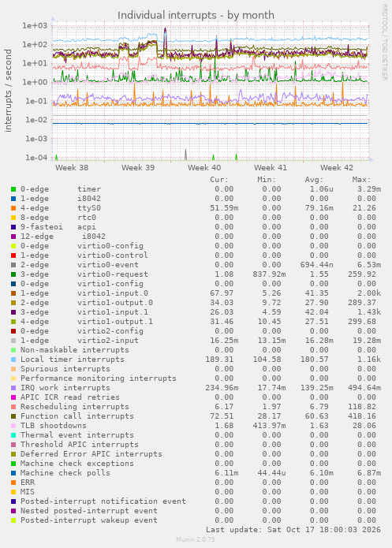
Task: Click the 'Machine check exceptions' label
Action: click(77, 464)
